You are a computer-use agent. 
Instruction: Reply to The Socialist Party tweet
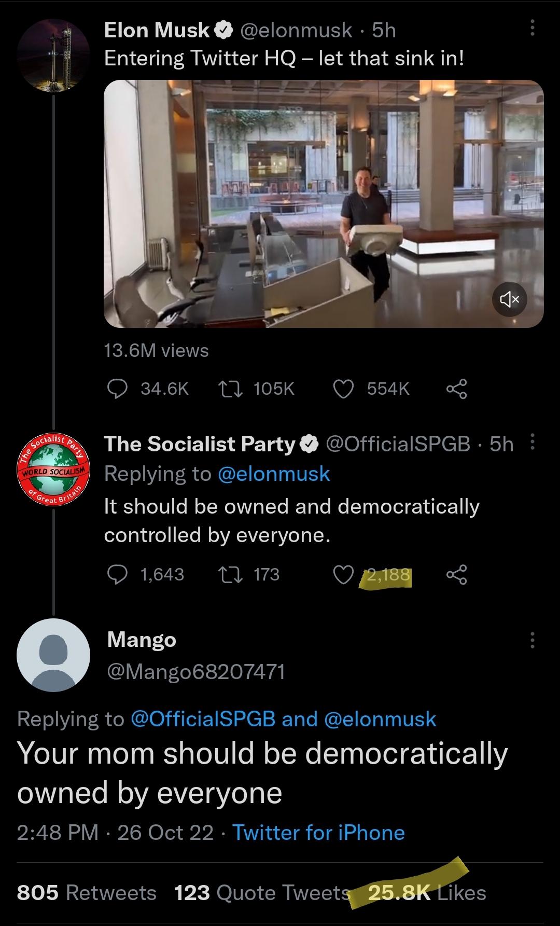click(117, 575)
